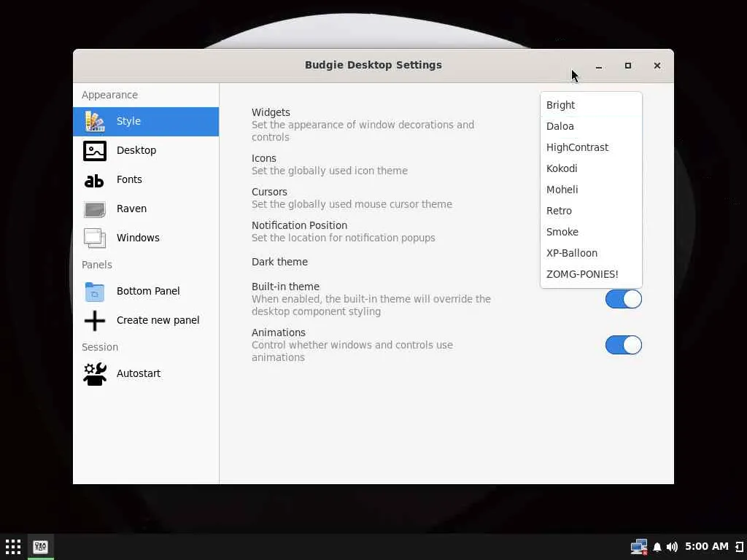Click the Animations label
The width and height of the screenshot is (747, 560).
click(279, 332)
